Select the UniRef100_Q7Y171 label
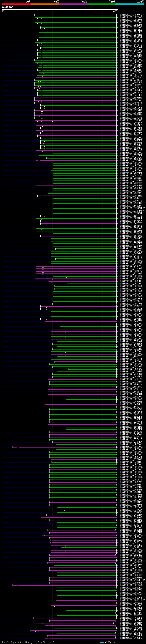Viewport: 146px width, 644px height. click(131, 58)
